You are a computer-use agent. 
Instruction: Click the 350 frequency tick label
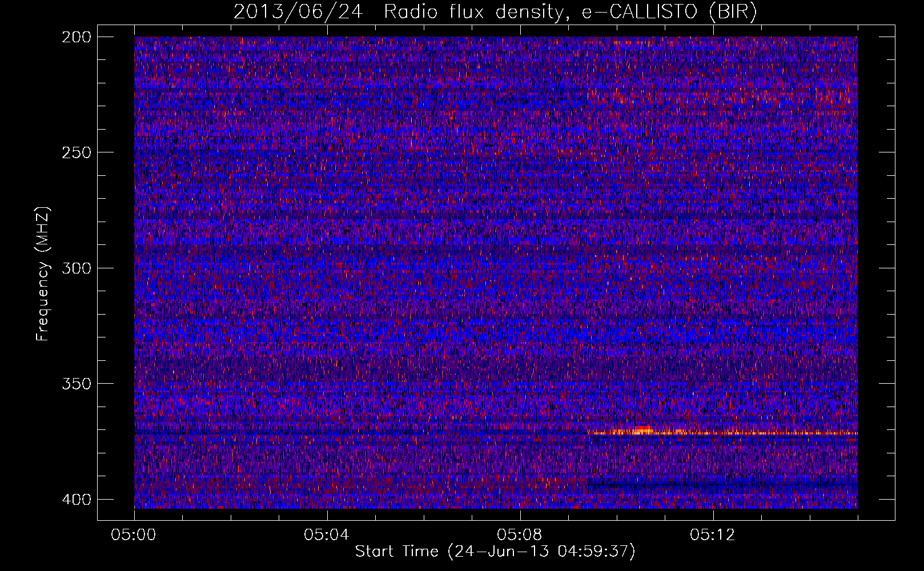click(x=77, y=384)
